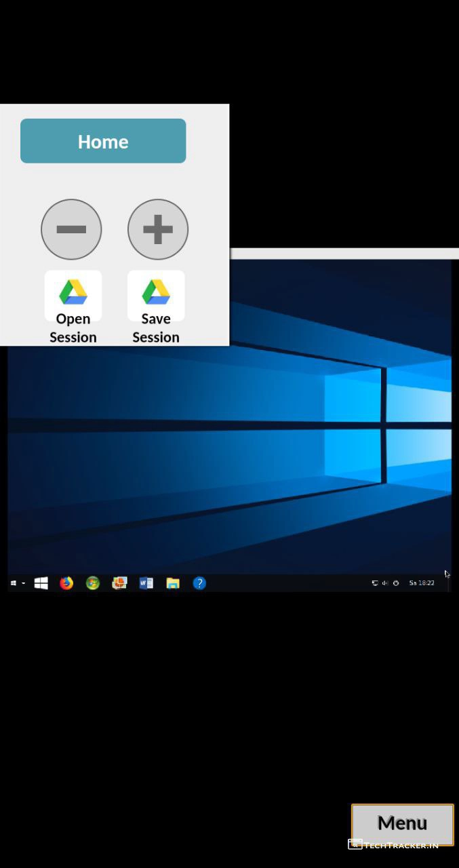Open the Windows Start menu logo

pos(41,583)
